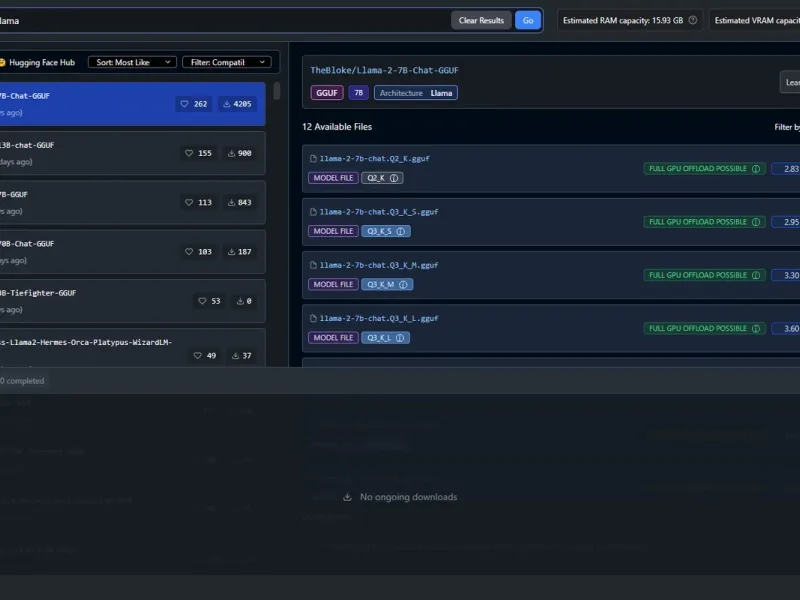This screenshot has height=600, width=800.
Task: Select the 13B-chat-GGUF result with 155 likes
Action: 132,153
